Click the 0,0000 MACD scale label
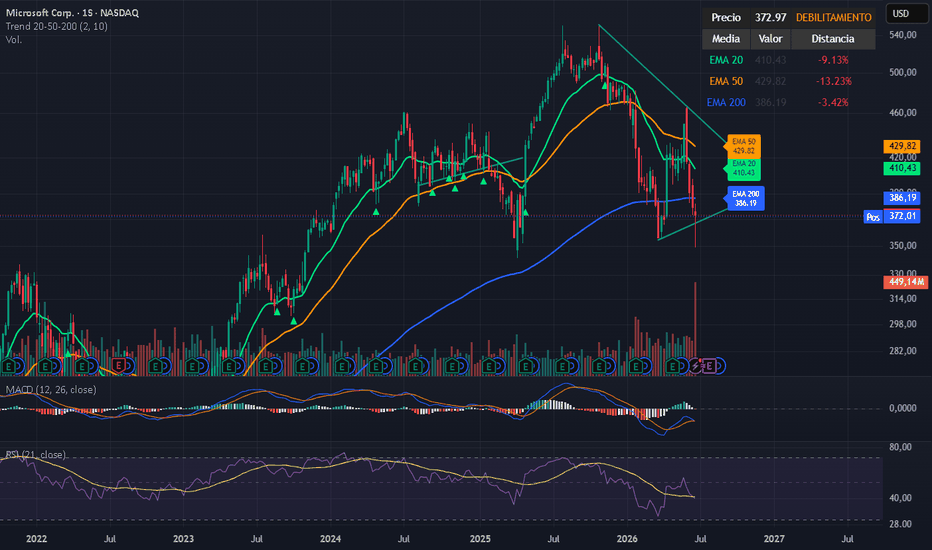Viewport: 932px width, 550px height. click(x=902, y=408)
